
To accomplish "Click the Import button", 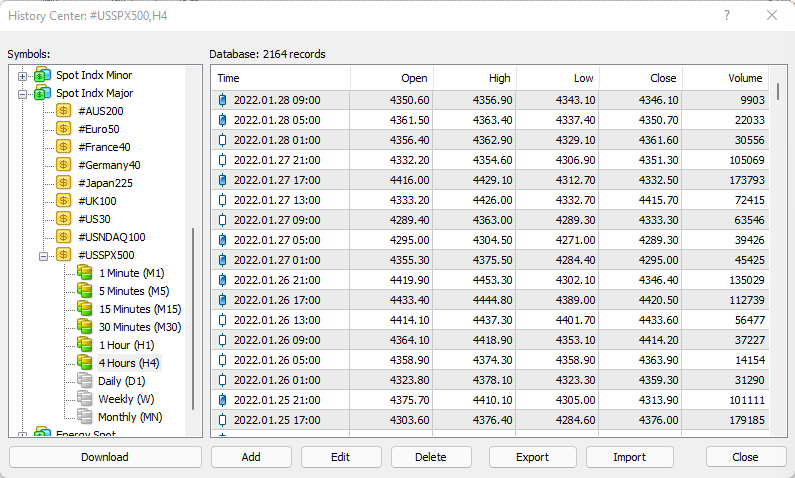I will click(630, 457).
